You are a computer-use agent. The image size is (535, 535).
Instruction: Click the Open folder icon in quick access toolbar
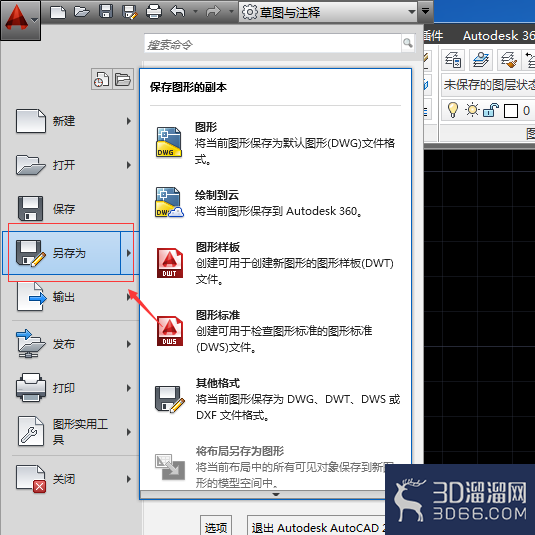[x=82, y=12]
